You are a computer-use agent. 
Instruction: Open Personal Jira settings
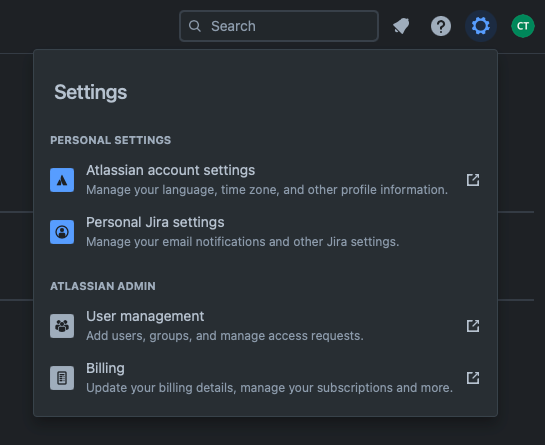[x=265, y=232]
